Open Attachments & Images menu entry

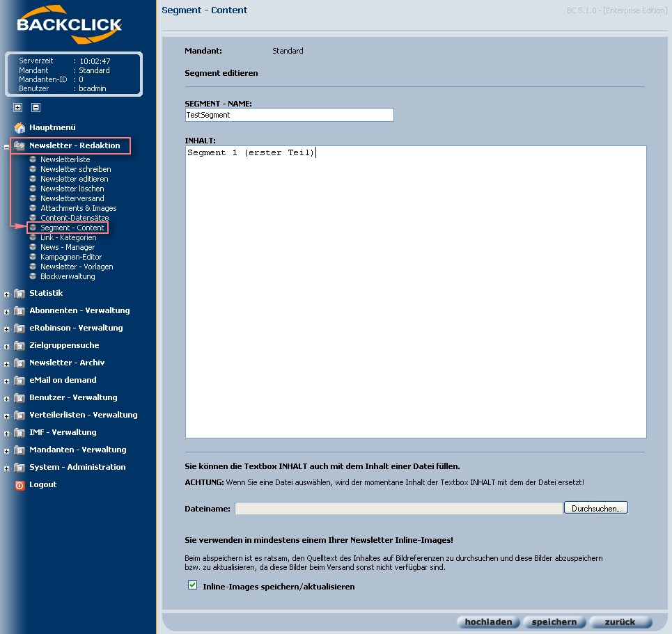point(79,208)
